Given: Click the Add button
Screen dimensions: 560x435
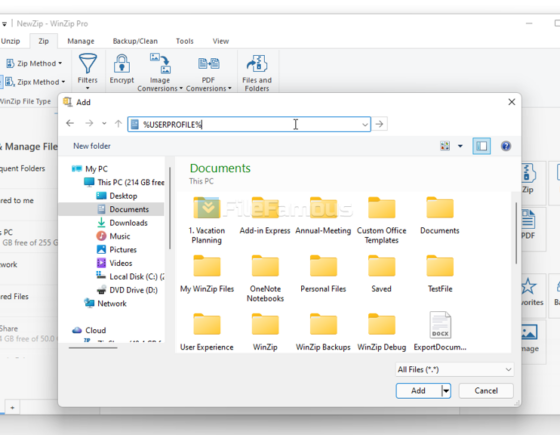Looking at the screenshot, I should point(418,391).
